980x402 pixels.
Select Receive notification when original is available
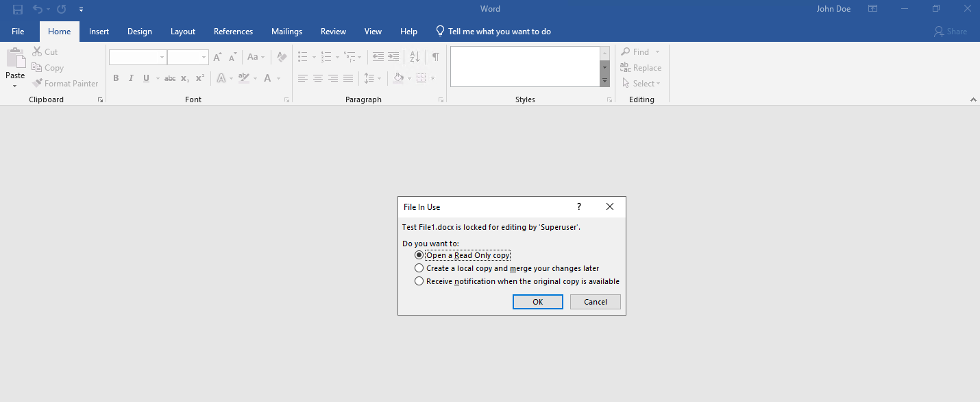[x=419, y=281]
